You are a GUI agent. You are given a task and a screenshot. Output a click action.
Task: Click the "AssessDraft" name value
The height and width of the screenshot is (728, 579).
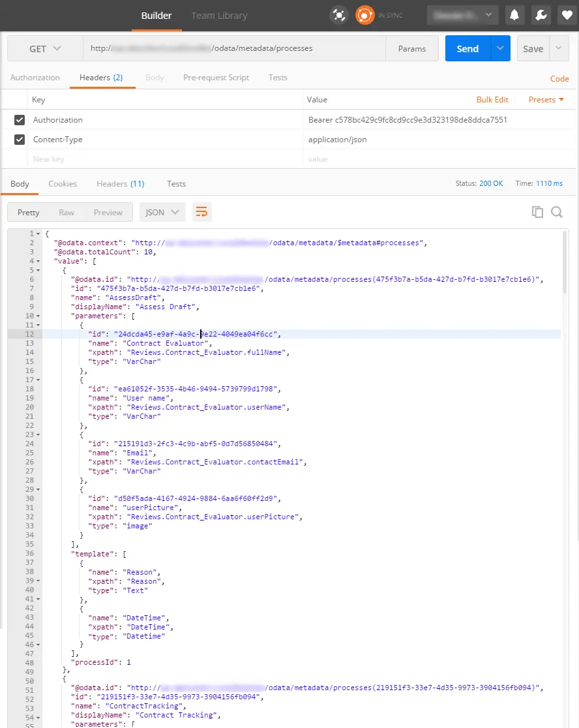pyautogui.click(x=133, y=297)
